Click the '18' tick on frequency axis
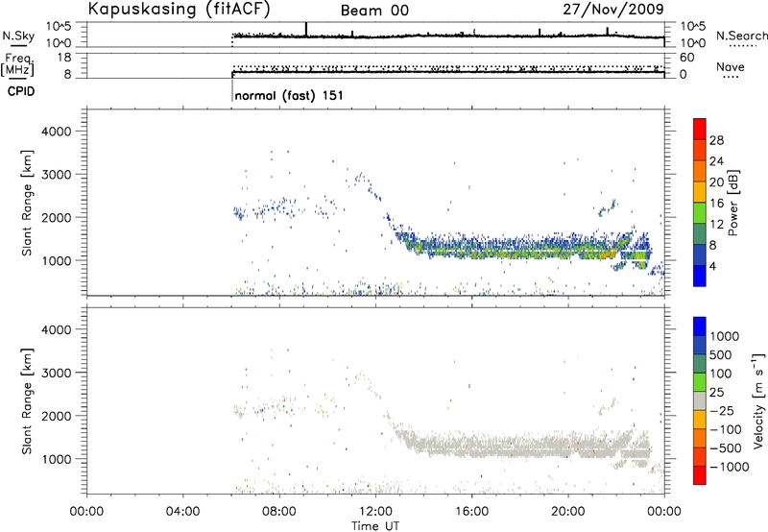 click(x=63, y=58)
